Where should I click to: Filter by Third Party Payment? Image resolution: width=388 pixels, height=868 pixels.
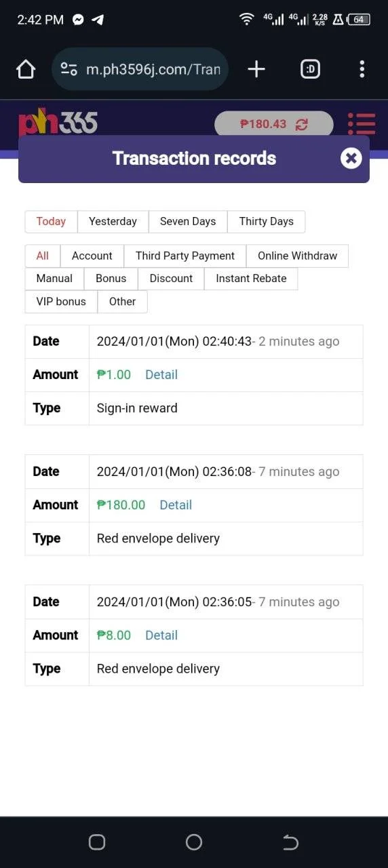(x=185, y=256)
